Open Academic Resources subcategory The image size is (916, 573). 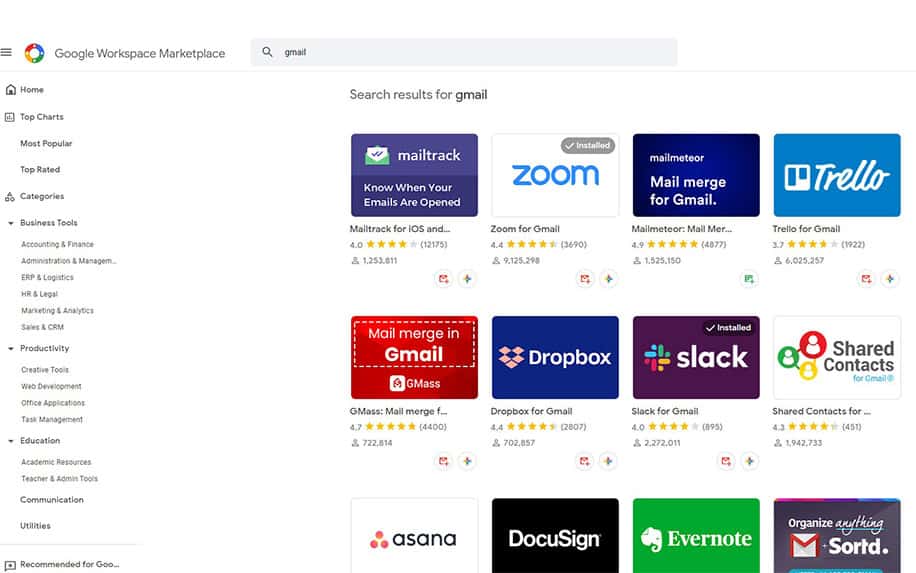pyautogui.click(x=56, y=463)
